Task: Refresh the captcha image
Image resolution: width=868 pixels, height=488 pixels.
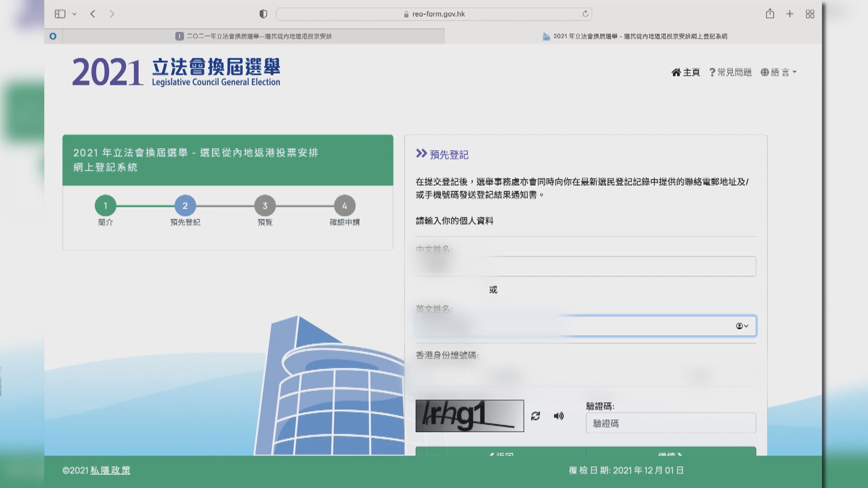Action: (536, 417)
